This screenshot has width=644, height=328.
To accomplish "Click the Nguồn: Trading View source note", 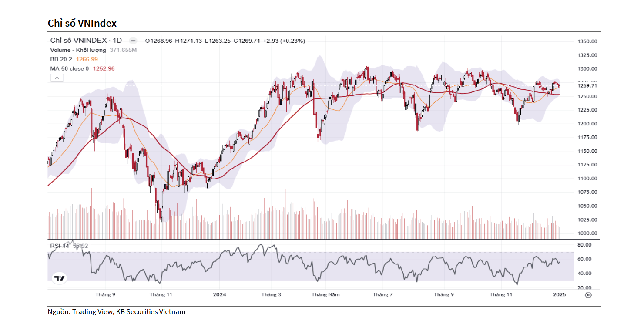I will (x=117, y=312).
